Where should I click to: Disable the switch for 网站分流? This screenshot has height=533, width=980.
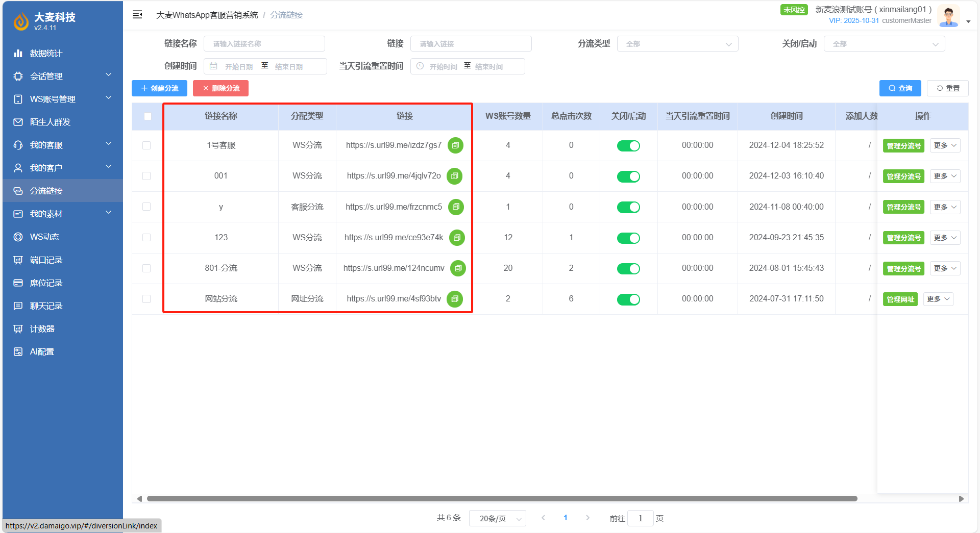628,299
